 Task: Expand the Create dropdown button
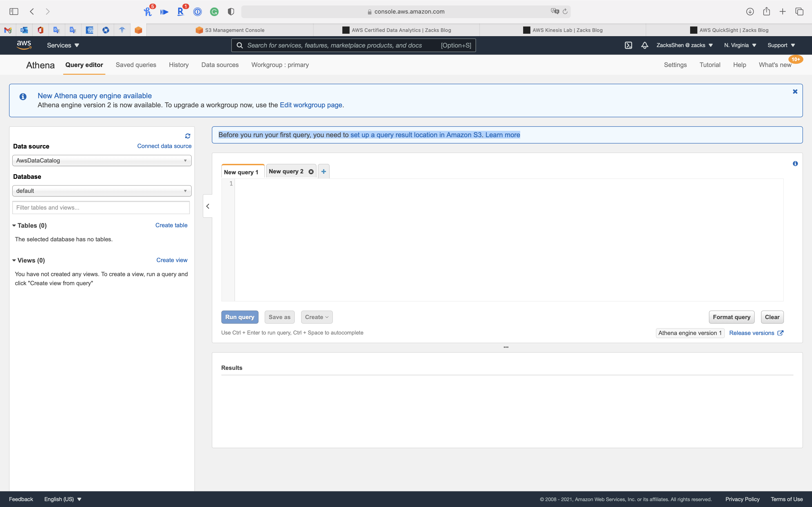tap(317, 317)
